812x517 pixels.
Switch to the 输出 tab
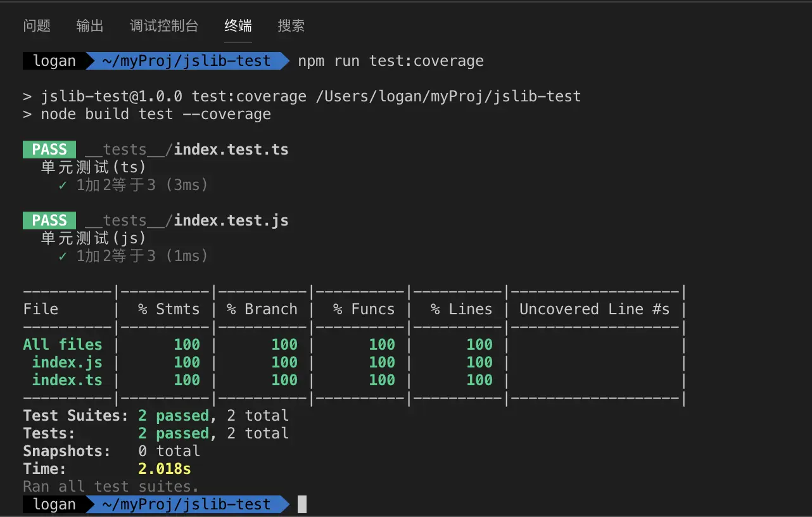pyautogui.click(x=90, y=26)
